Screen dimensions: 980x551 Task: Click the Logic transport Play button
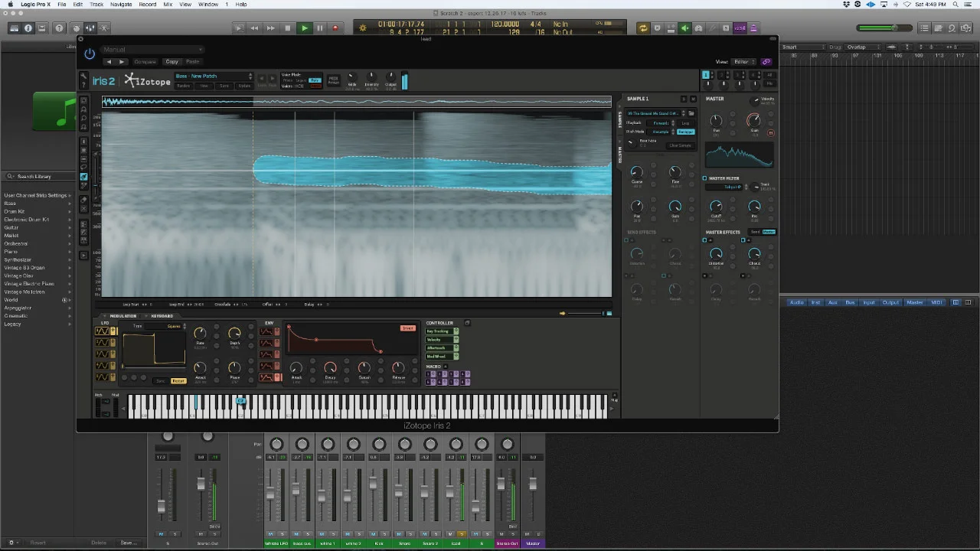point(304,28)
